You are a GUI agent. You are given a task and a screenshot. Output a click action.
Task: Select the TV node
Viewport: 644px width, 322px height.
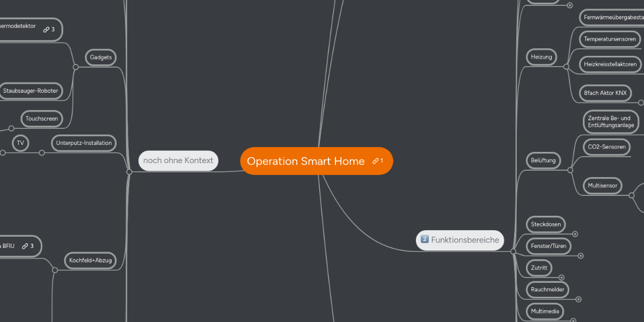[x=20, y=143]
